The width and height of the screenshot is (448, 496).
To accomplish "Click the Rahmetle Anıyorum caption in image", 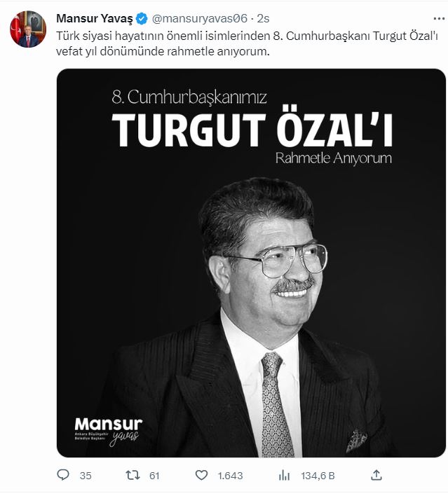I will click(x=334, y=158).
